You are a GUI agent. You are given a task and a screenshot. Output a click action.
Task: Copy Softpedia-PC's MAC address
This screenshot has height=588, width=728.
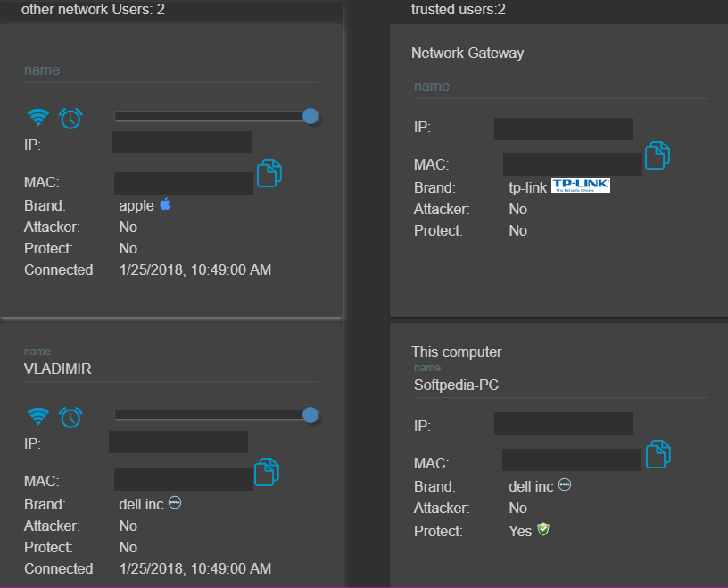pos(658,454)
